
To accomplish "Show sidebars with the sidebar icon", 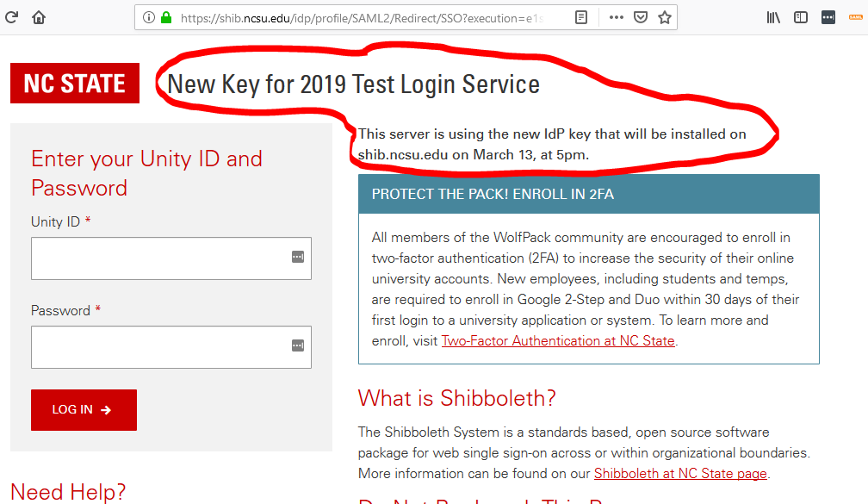I will [801, 18].
